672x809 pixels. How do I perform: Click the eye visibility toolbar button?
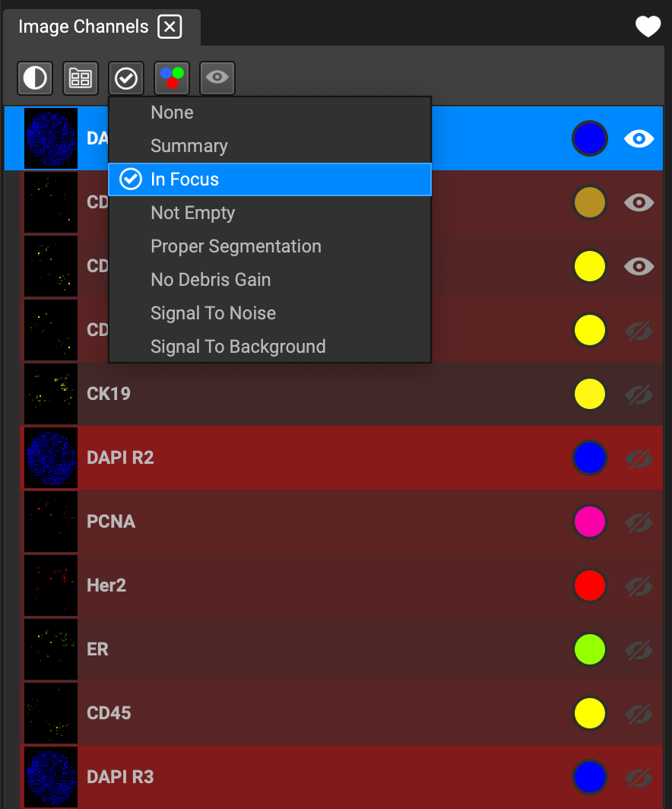point(217,78)
